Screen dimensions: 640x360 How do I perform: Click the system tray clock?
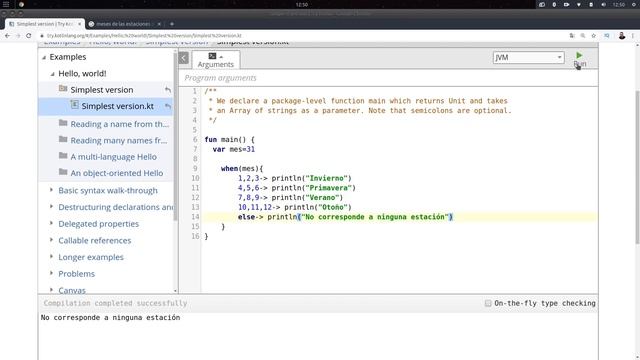pyautogui.click(x=618, y=4)
